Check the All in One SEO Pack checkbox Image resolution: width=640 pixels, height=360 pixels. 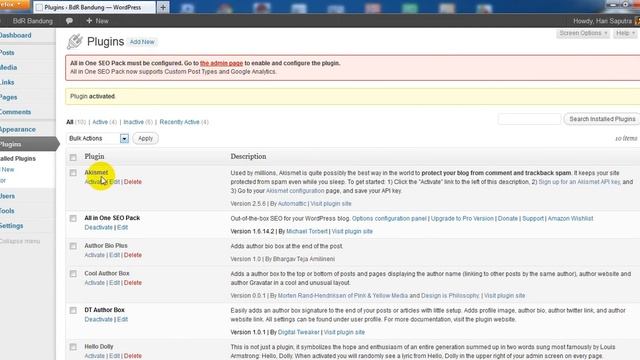click(73, 218)
